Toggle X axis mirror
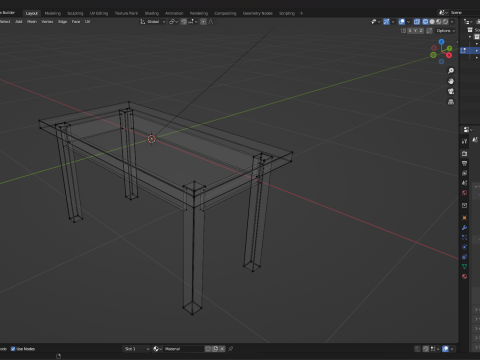This screenshot has height=360, width=480. 410,31
